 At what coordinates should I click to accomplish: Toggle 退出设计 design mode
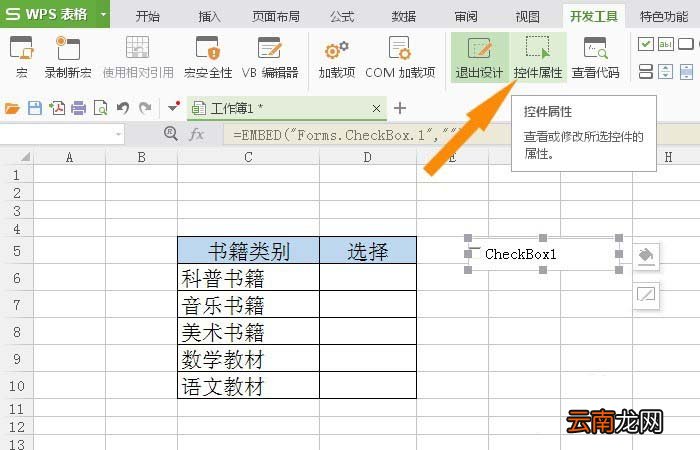click(x=479, y=57)
